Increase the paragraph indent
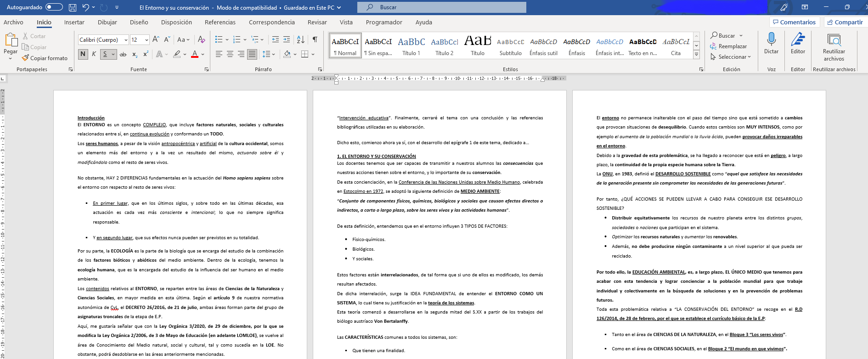This screenshot has width=868, height=359. [x=287, y=39]
